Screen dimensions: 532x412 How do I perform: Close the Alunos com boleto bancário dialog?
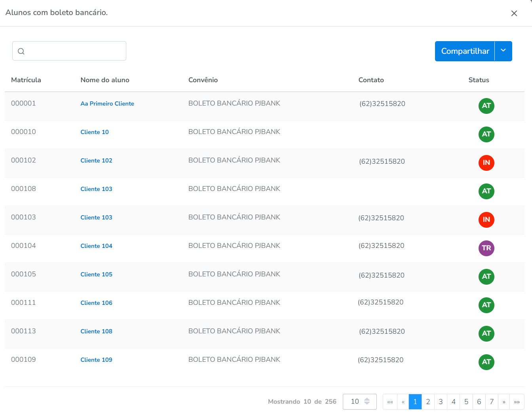tap(514, 13)
